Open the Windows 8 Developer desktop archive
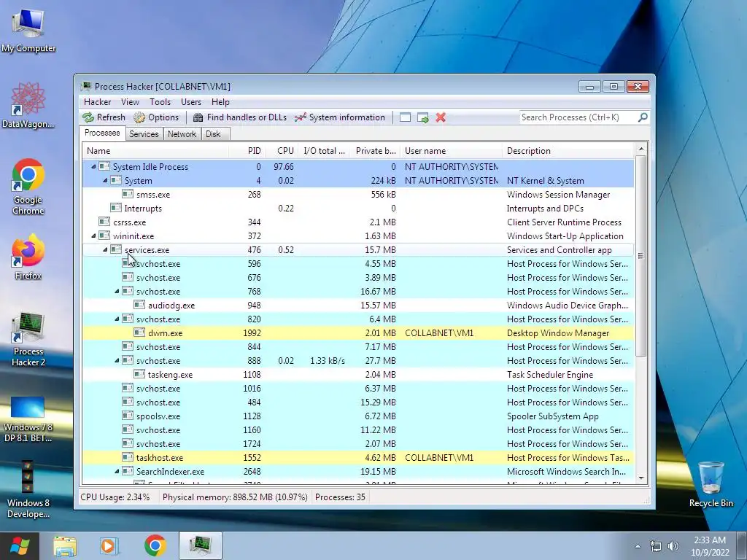This screenshot has height=560, width=747. click(28, 489)
